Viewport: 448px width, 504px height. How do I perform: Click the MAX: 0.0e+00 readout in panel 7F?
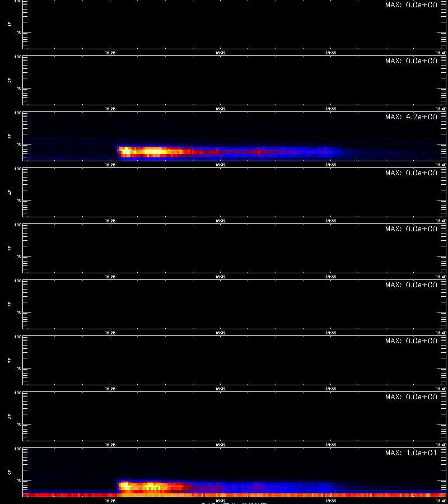pos(411,340)
